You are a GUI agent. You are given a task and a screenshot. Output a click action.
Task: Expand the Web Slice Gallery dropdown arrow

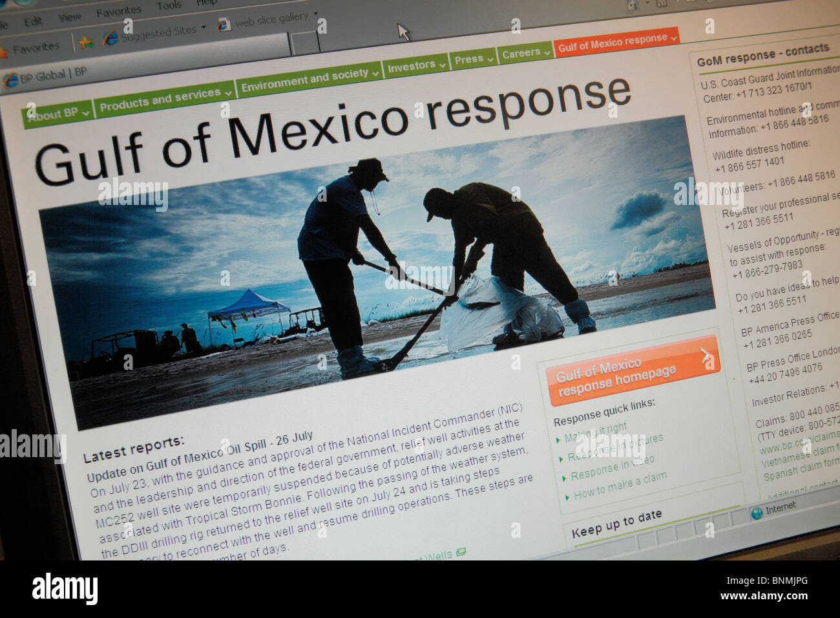click(x=315, y=13)
